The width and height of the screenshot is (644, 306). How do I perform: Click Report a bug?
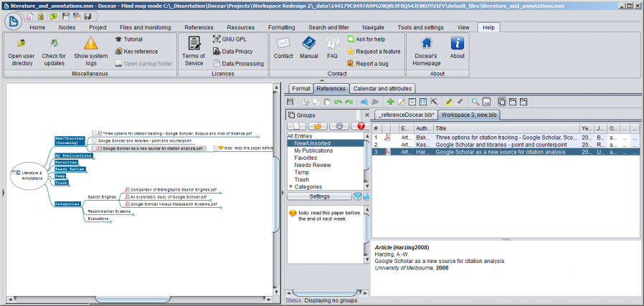click(x=368, y=64)
